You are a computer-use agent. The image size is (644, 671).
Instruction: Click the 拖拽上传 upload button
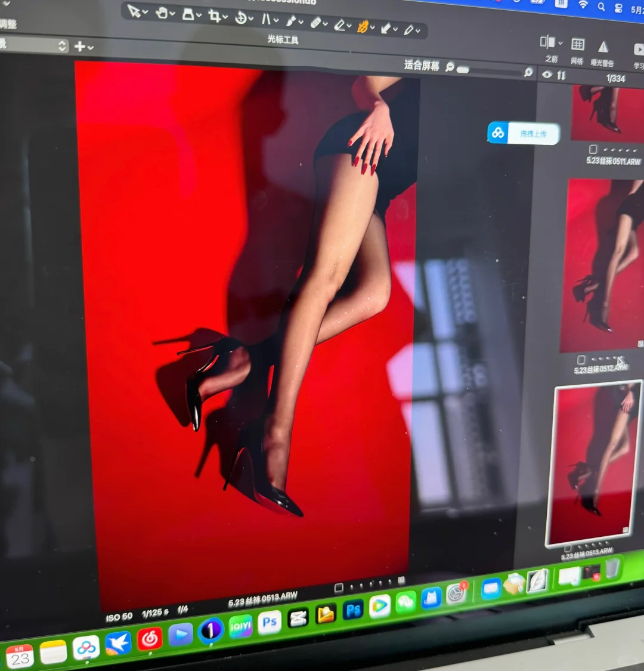click(x=533, y=134)
